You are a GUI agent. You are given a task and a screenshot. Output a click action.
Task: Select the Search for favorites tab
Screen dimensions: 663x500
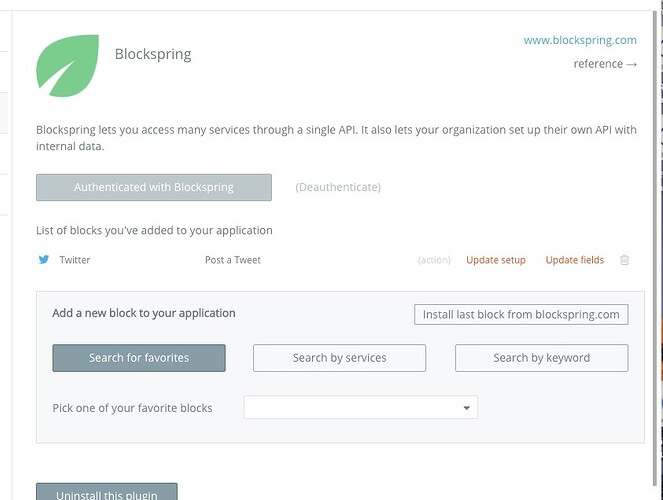139,358
